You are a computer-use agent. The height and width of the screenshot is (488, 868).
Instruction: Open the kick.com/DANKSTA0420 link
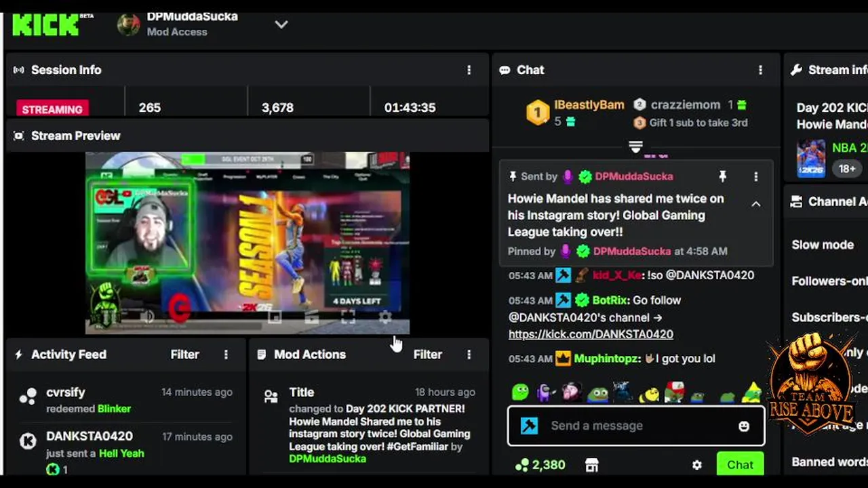click(x=591, y=334)
